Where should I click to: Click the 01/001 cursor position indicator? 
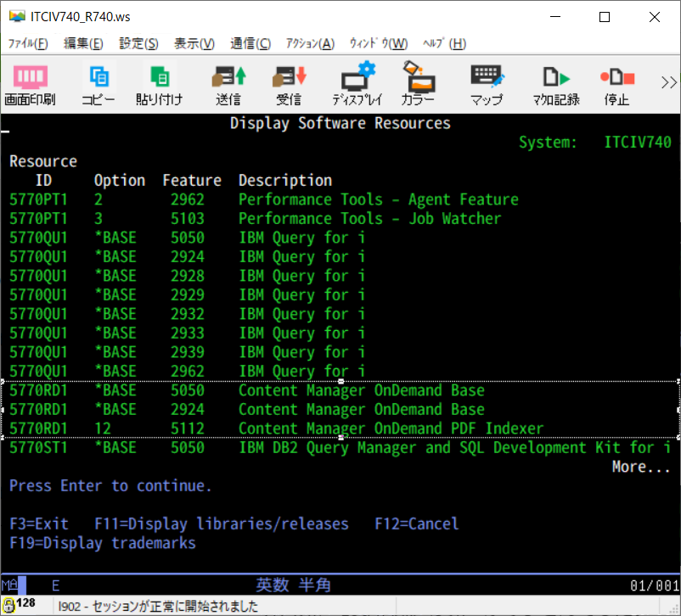[654, 585]
